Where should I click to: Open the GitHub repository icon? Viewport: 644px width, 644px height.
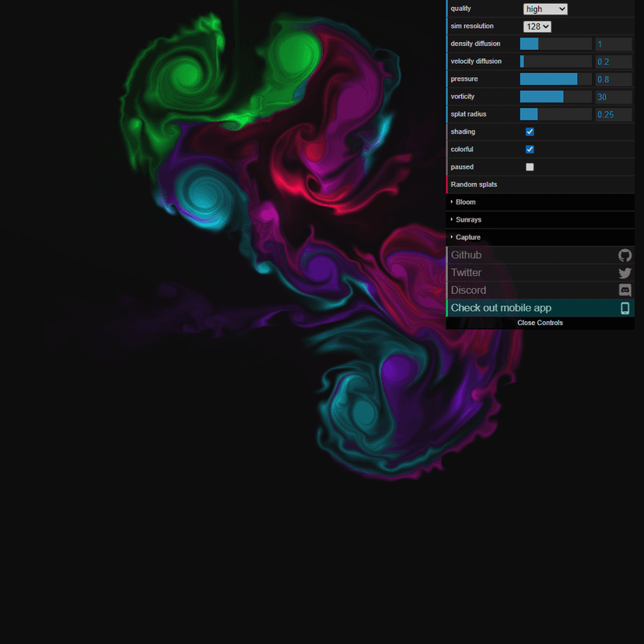click(625, 255)
